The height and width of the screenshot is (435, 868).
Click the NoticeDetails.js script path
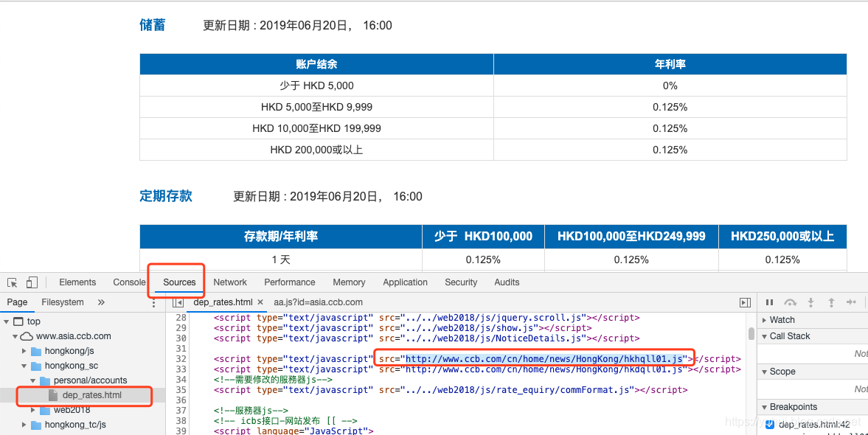pyautogui.click(x=494, y=338)
